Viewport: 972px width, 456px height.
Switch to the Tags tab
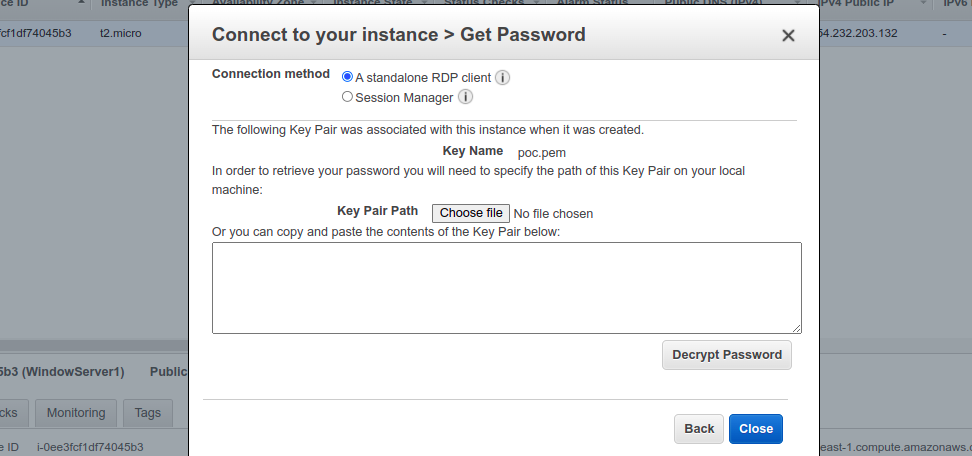tap(148, 413)
